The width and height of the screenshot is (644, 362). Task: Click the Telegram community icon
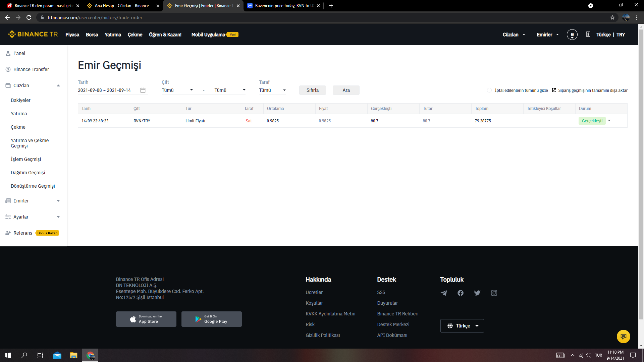(x=443, y=293)
